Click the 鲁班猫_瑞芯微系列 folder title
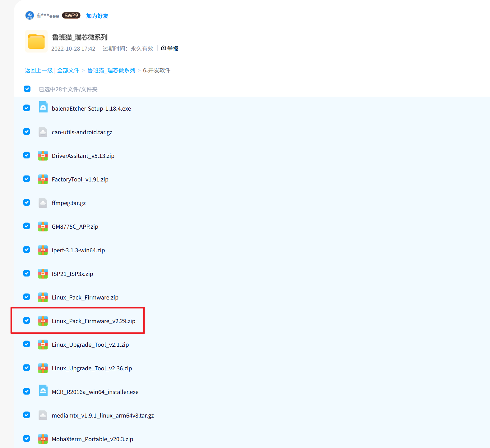Image resolution: width=490 pixels, height=448 pixels. tap(80, 37)
